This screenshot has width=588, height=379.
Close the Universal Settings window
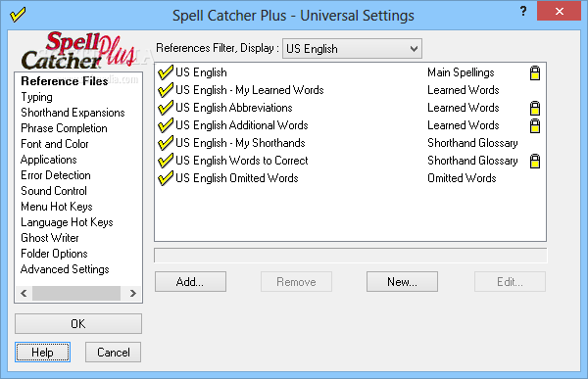point(560,11)
